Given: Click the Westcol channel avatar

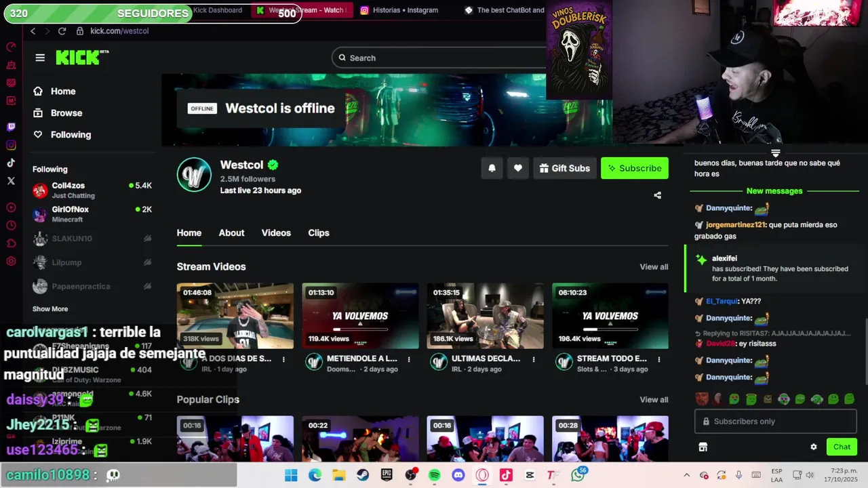Looking at the screenshot, I should click(x=194, y=175).
